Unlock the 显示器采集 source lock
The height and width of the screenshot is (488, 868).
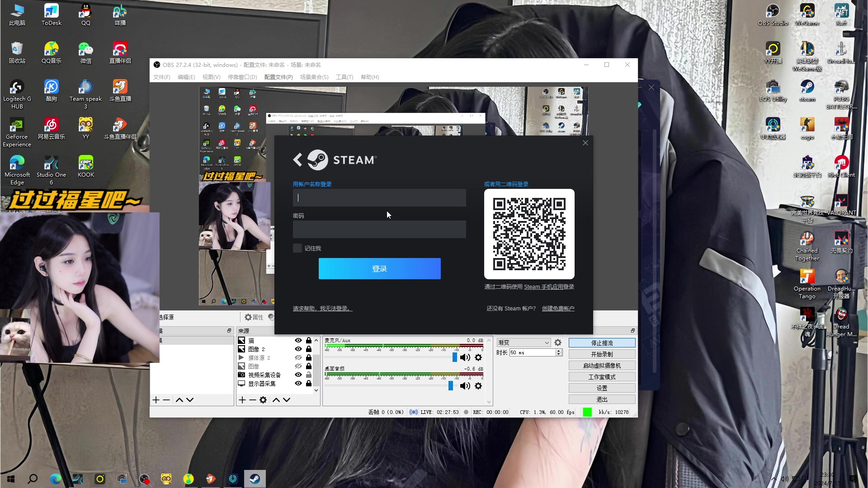[x=309, y=384]
